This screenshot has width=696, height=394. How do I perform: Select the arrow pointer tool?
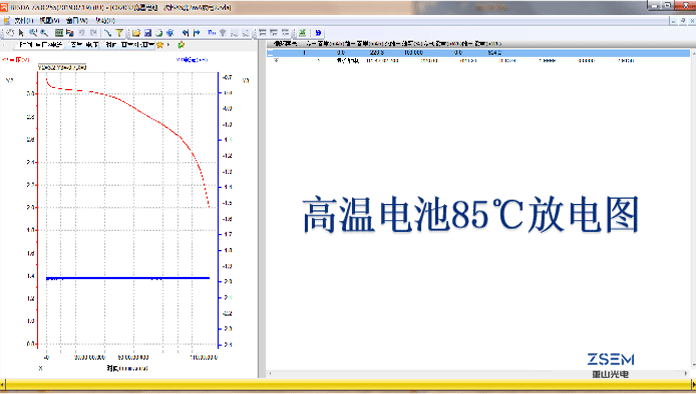point(21,33)
